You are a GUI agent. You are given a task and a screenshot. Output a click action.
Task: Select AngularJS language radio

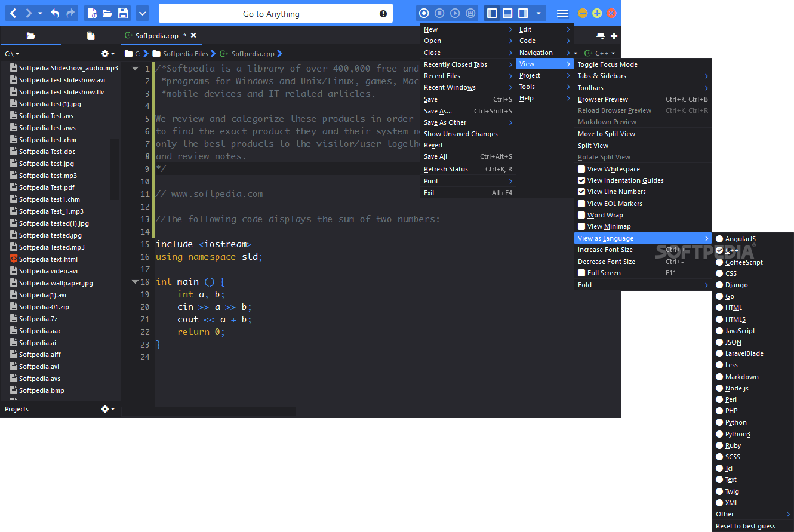click(719, 239)
